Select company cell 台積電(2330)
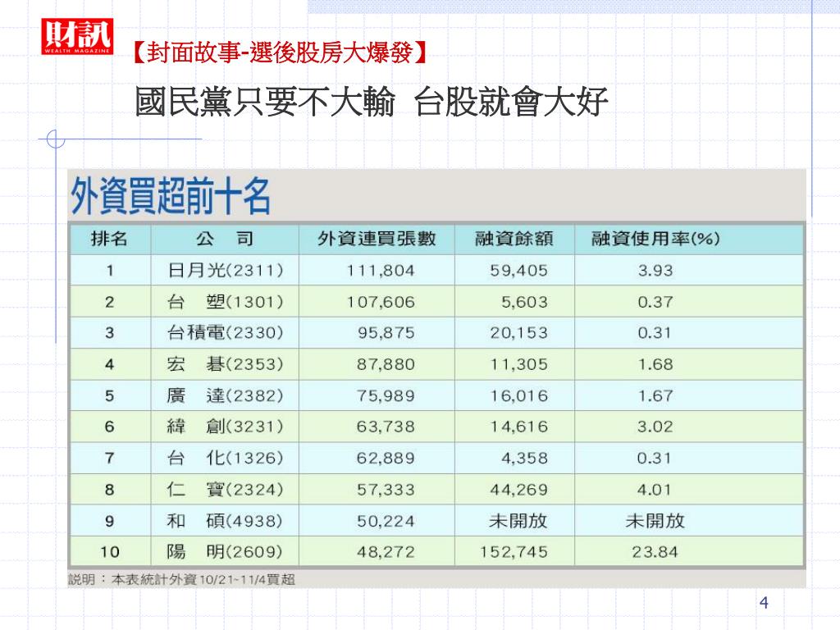 pyautogui.click(x=225, y=333)
